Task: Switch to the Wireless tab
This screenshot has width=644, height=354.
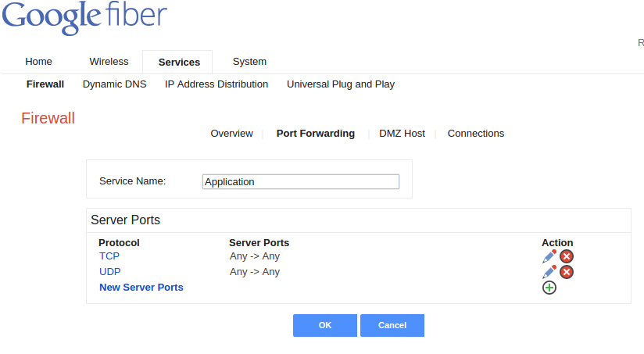Action: 109,62
